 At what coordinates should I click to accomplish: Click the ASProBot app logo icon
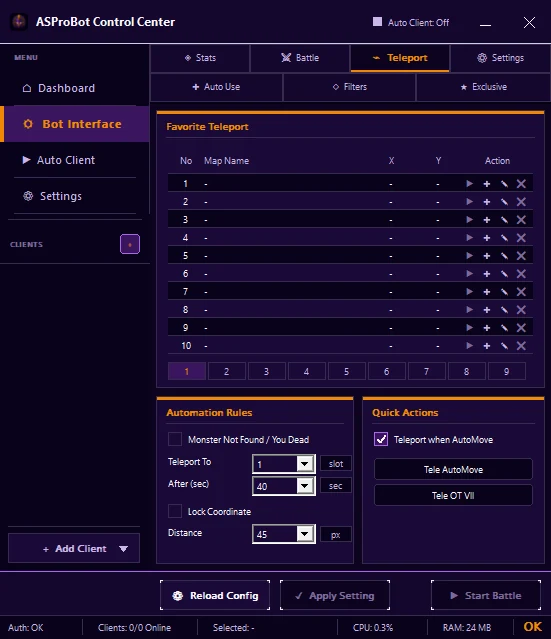click(19, 22)
